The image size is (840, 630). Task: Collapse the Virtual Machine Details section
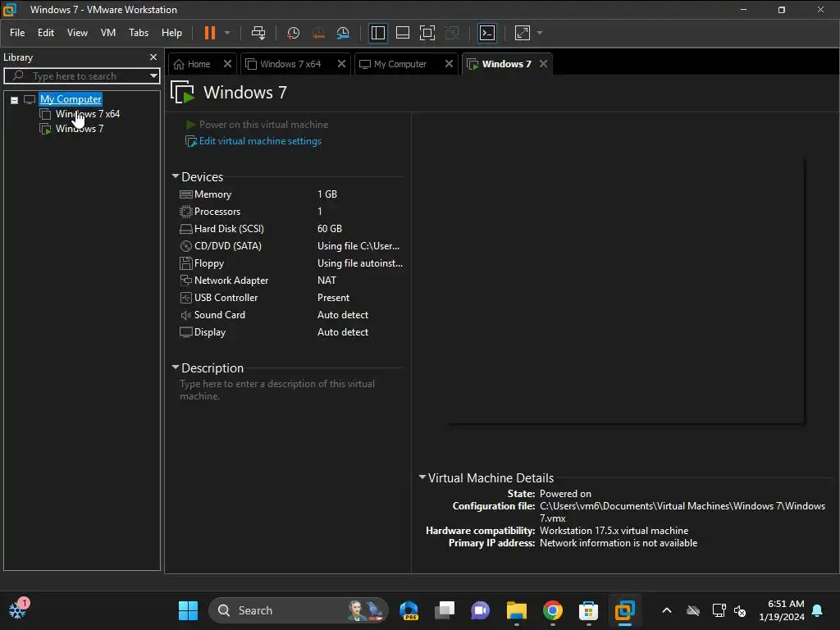point(422,477)
